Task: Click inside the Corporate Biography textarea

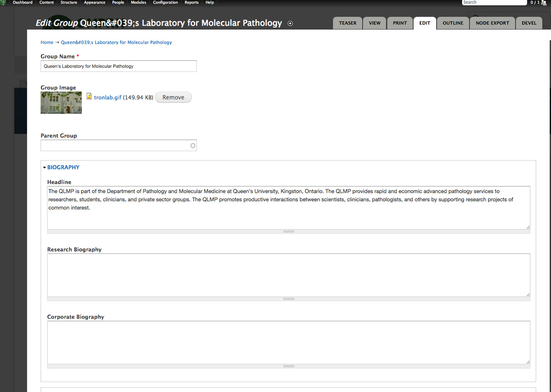Action: coord(288,342)
